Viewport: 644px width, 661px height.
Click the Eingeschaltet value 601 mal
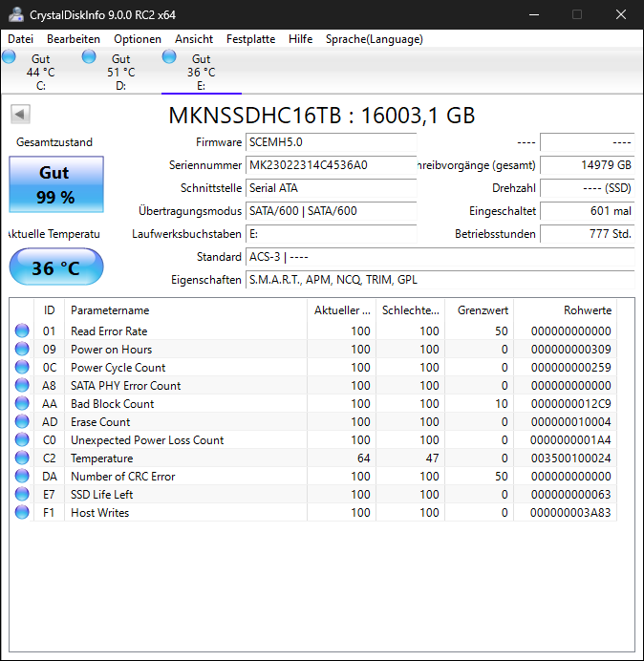(587, 211)
